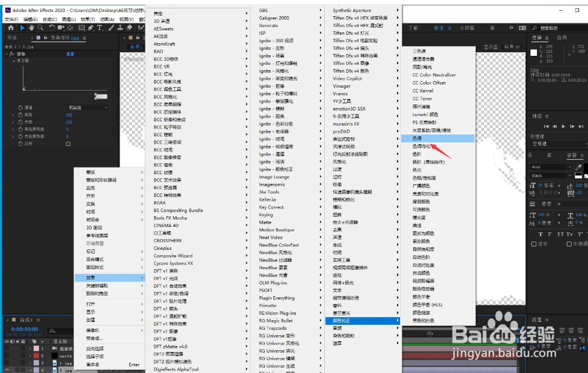Select the Rectangle shape tool
The width and height of the screenshot is (588, 373).
(x=81, y=28)
